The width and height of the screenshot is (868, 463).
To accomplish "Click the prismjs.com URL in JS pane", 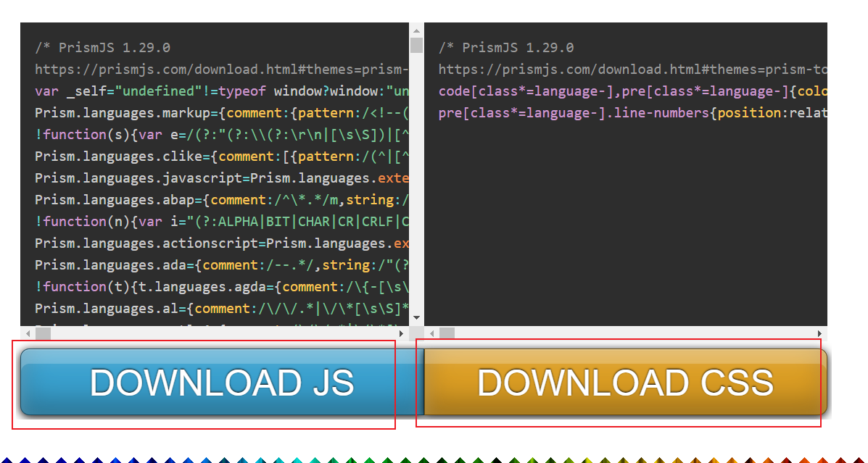I will click(x=218, y=70).
